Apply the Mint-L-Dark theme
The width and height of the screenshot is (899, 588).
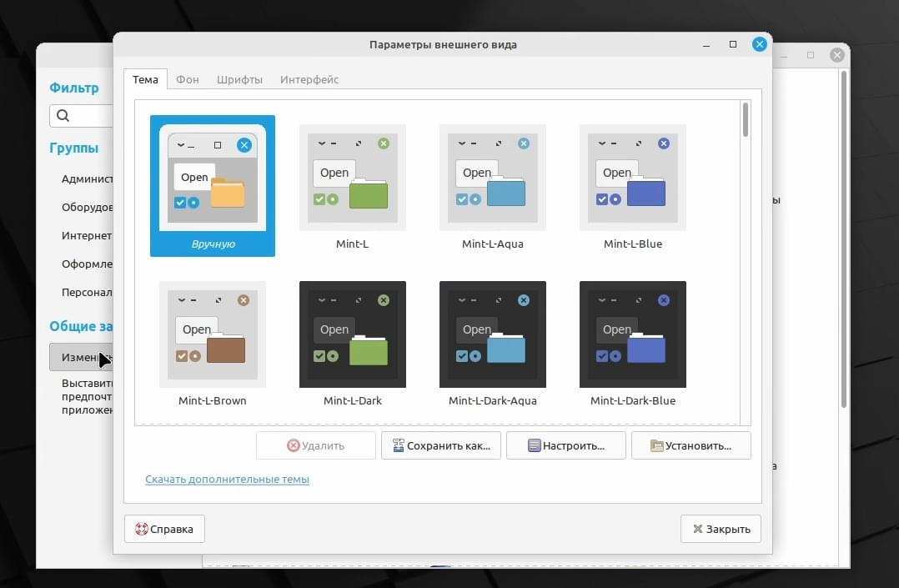point(352,334)
